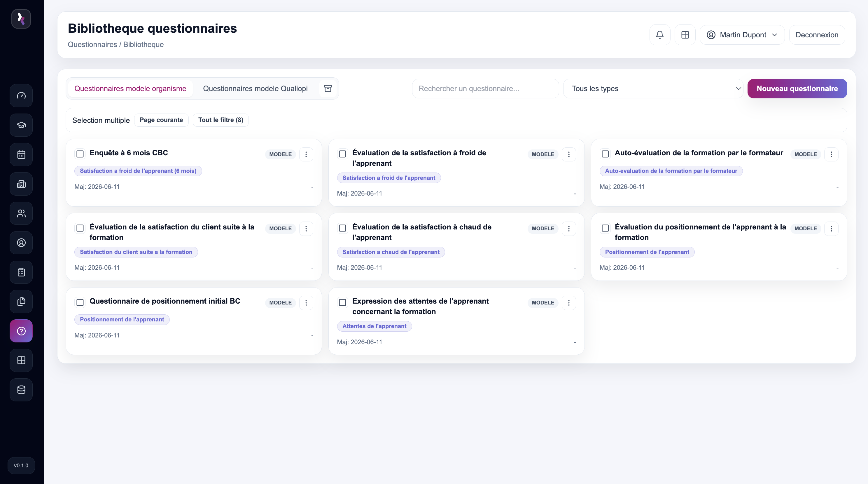Open the building sidebar icon

pyautogui.click(x=21, y=184)
